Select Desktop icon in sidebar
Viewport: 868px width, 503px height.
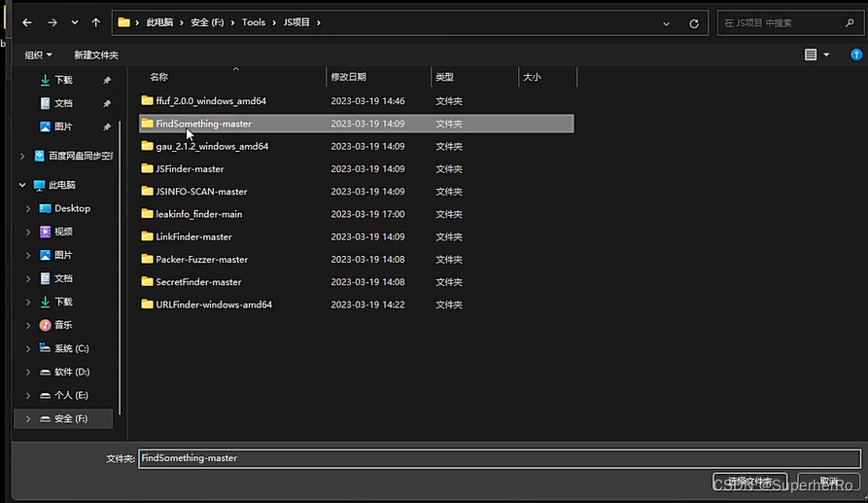(45, 208)
